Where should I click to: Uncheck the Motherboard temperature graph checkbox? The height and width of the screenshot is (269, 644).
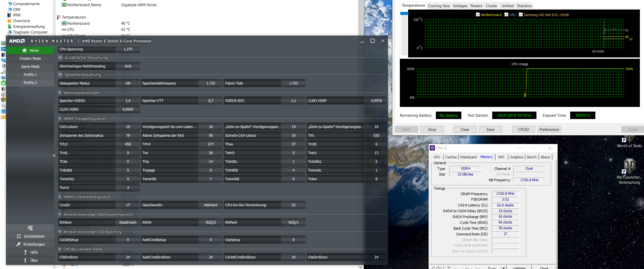[x=478, y=15]
